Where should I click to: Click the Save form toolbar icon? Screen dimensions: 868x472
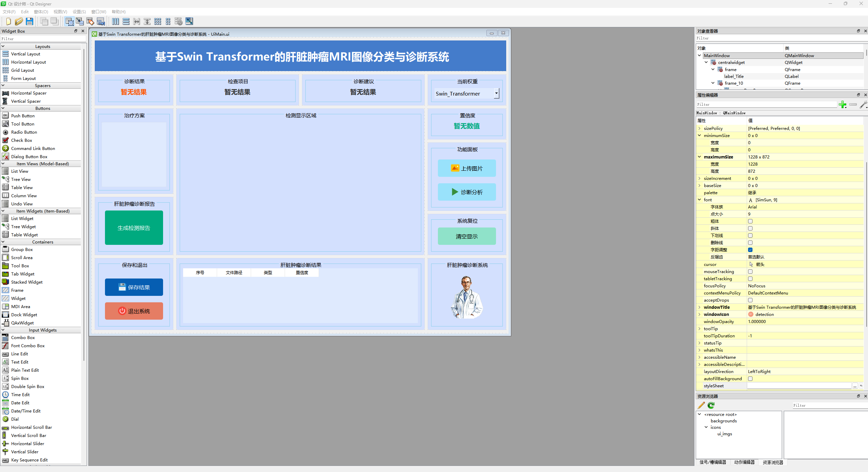30,21
